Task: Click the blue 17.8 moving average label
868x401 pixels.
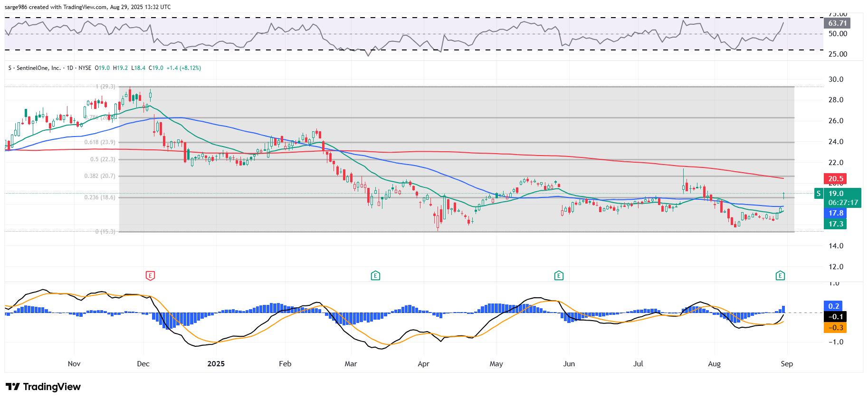Action: click(x=836, y=213)
